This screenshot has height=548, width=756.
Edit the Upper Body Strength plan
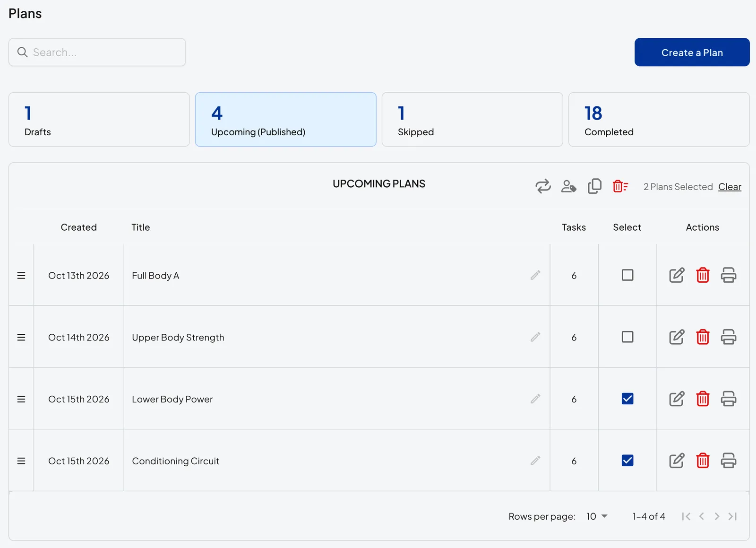677,337
